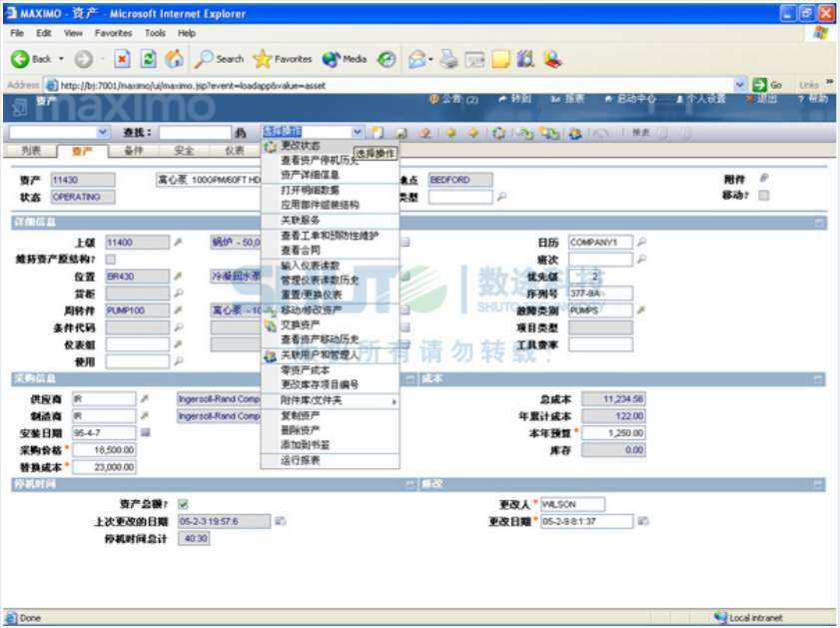Select 交换资产 from the action menu
The width and height of the screenshot is (840, 628).
[330, 324]
